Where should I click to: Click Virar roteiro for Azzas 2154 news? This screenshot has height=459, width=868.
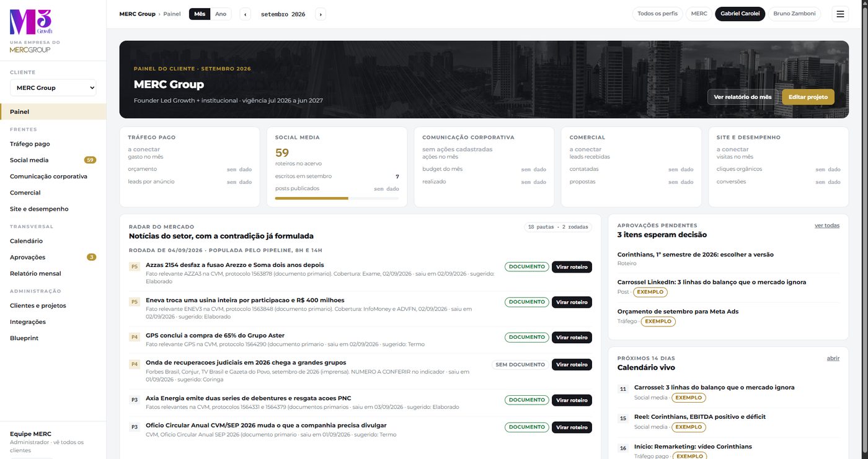pyautogui.click(x=572, y=267)
